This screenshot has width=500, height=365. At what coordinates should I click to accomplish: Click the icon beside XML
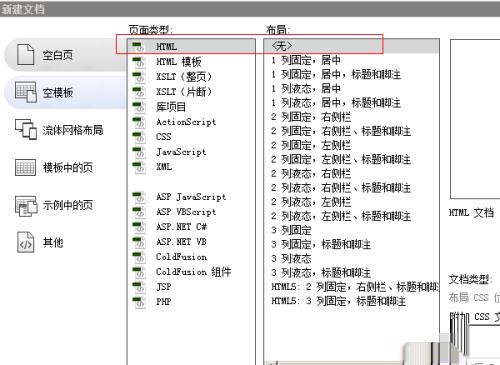point(139,167)
